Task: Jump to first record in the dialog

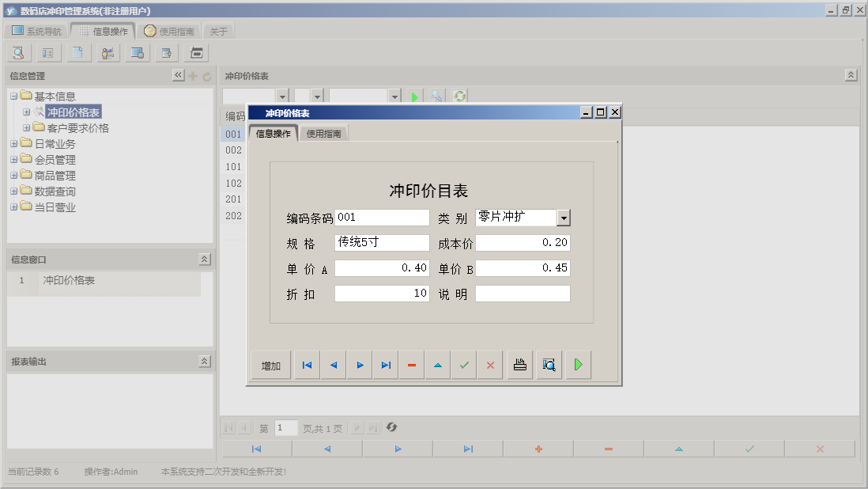Action: [x=307, y=364]
